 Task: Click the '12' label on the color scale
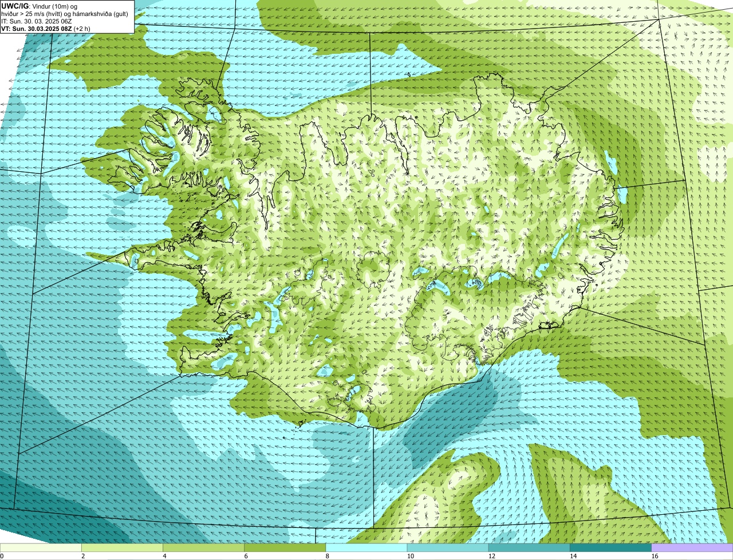(x=492, y=556)
